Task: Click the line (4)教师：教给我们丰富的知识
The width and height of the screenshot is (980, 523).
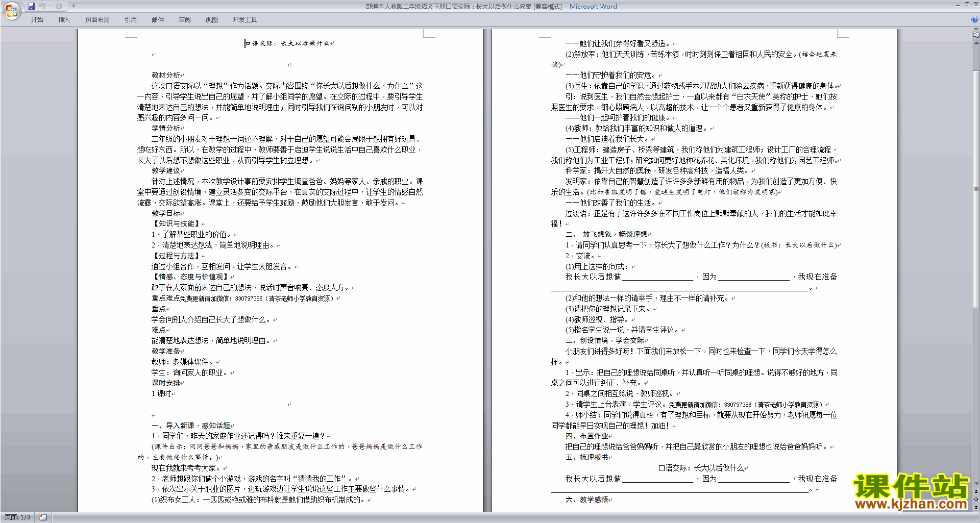Action: pos(637,128)
